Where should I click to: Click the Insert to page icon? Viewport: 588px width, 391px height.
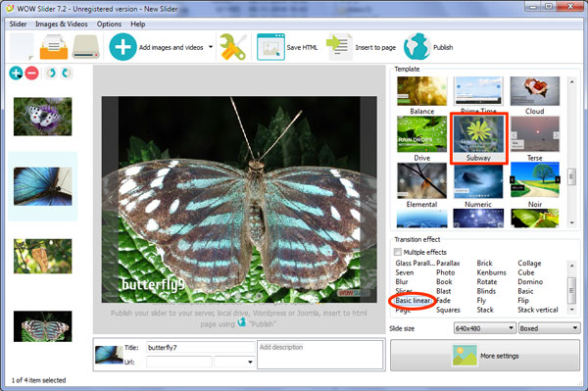[339, 47]
